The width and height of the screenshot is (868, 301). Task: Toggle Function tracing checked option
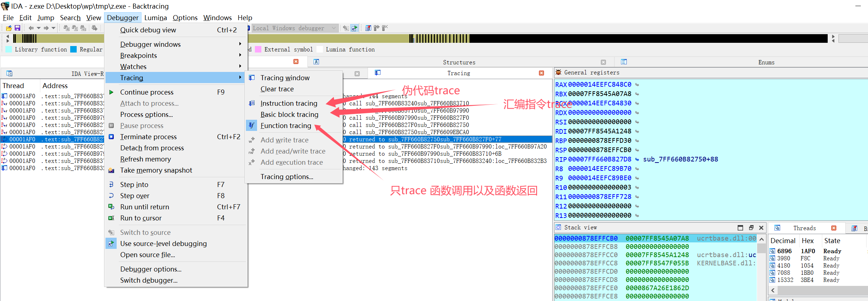point(294,126)
